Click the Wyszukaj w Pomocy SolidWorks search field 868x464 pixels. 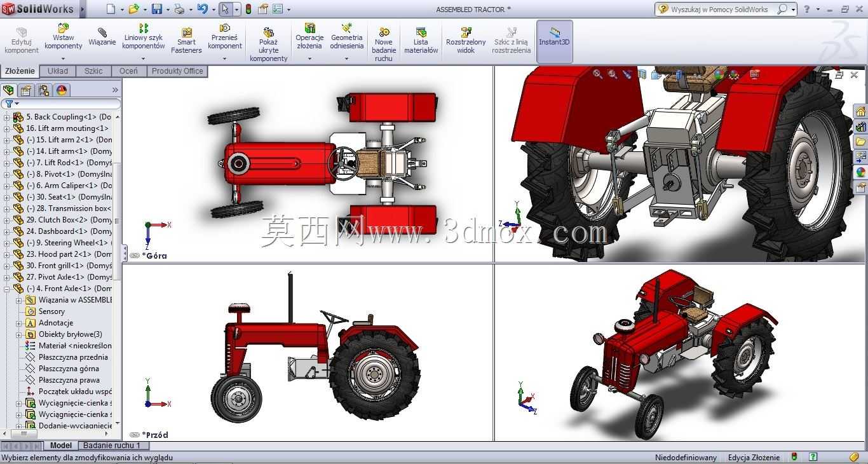pos(719,9)
